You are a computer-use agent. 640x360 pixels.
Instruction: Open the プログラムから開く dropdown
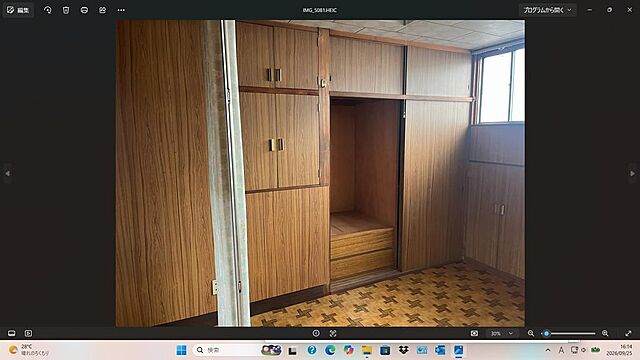click(547, 10)
